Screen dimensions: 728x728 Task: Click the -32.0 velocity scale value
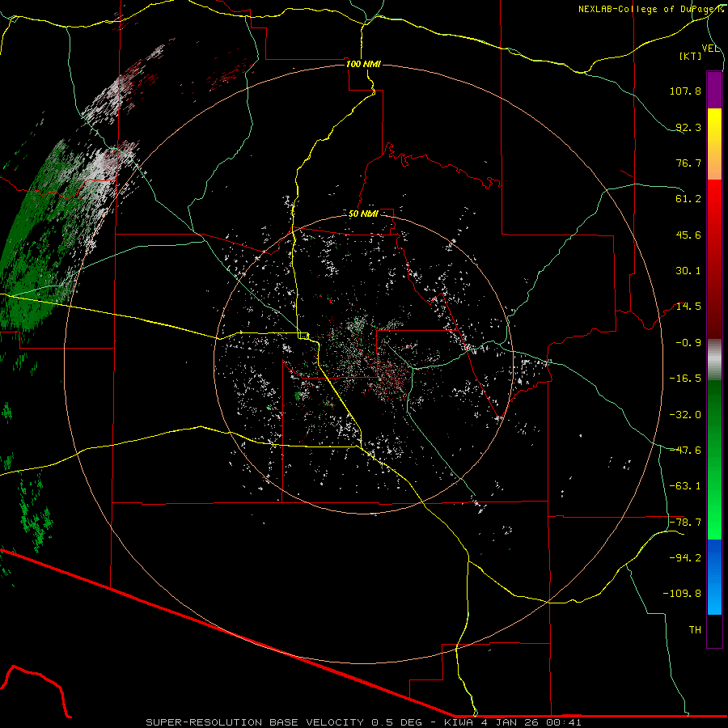[x=685, y=415]
